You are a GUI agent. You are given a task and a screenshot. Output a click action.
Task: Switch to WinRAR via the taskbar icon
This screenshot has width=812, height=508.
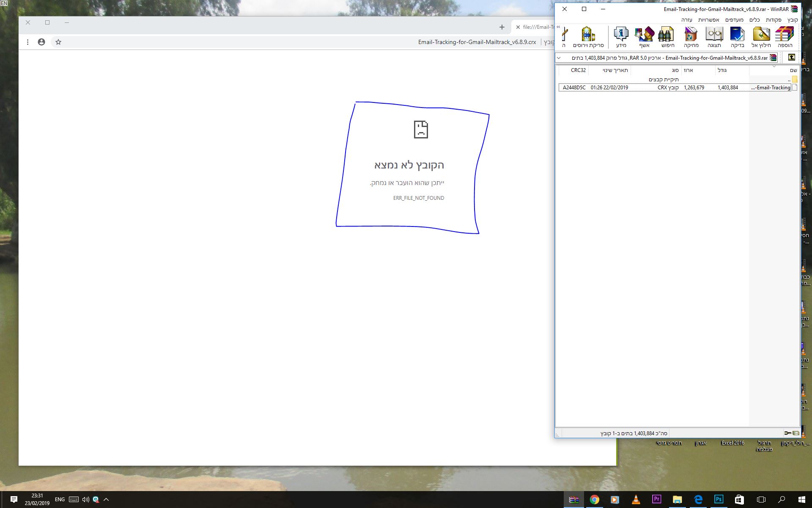[x=573, y=500]
